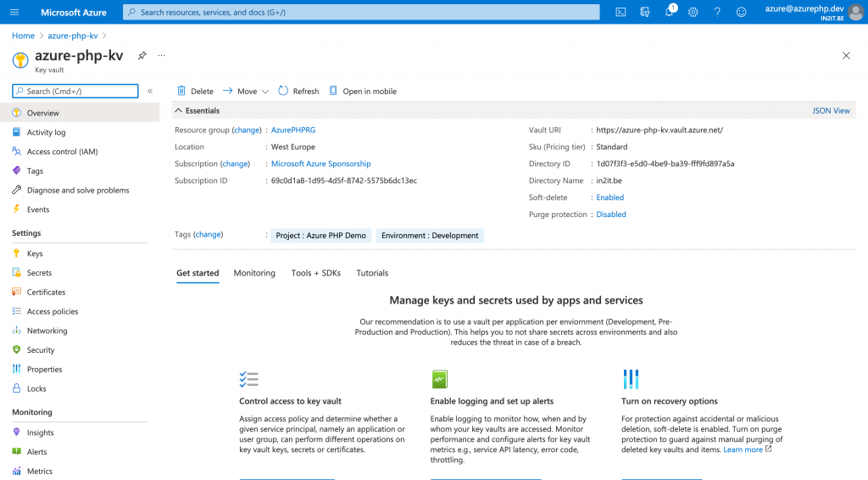Viewport: 868px width, 480px height.
Task: Click the Refresh icon
Action: coord(283,91)
